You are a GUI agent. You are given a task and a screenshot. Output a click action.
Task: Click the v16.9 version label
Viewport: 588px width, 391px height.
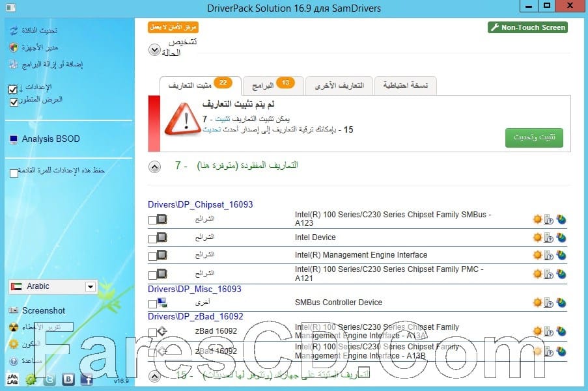coord(121,381)
